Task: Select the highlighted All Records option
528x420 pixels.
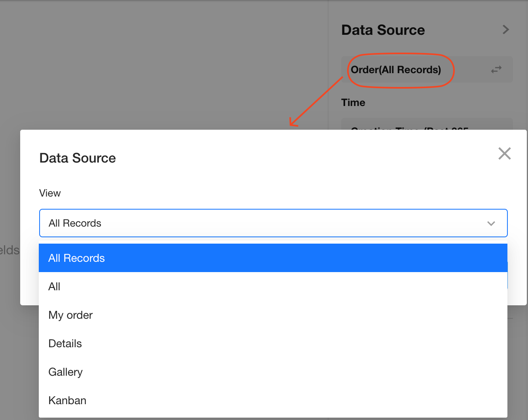Action: [x=273, y=258]
